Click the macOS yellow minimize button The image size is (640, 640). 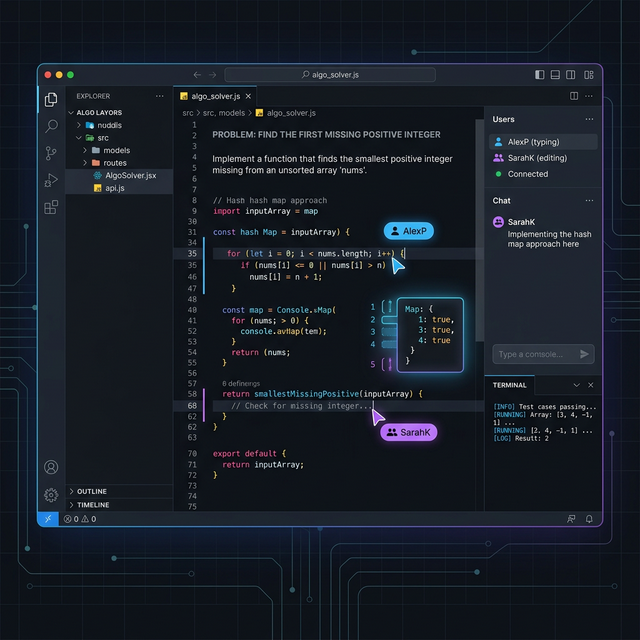tap(59, 75)
